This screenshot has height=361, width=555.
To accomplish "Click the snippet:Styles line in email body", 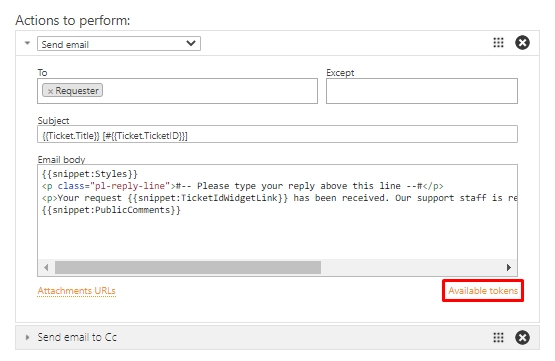I will pos(90,174).
